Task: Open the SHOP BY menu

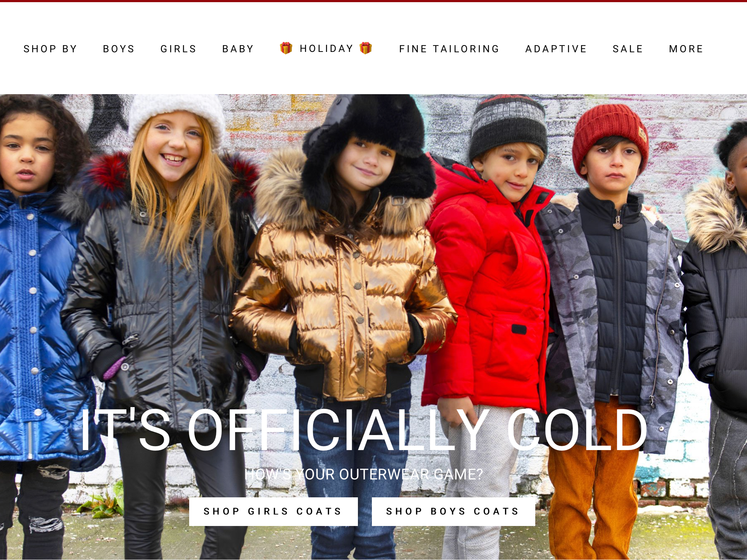Action: [51, 49]
